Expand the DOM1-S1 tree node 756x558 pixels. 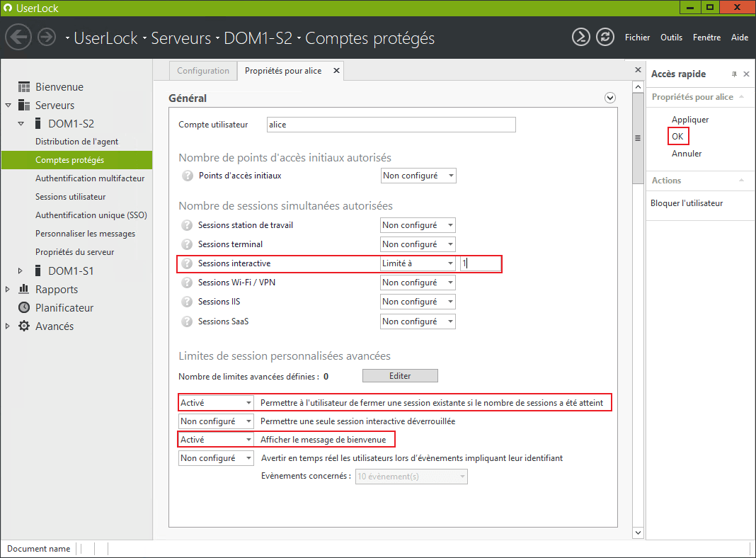21,271
